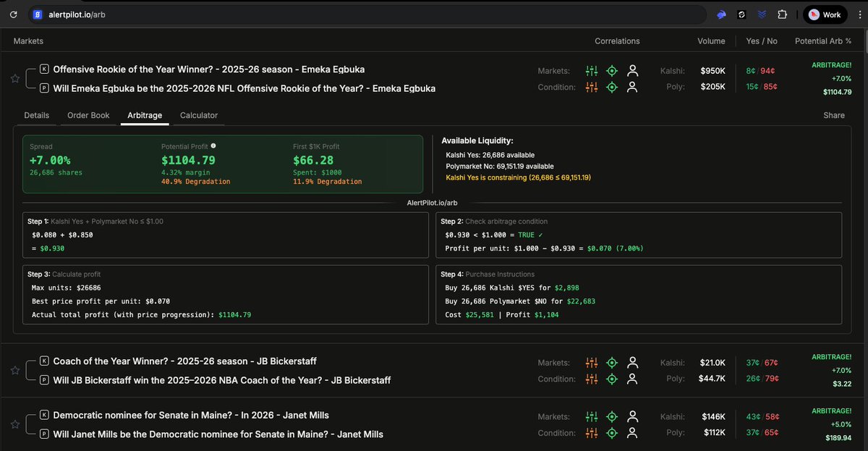Image resolution: width=868 pixels, height=451 pixels.
Task: Click the $189.94 arbitrage amount for Janet Mills
Action: point(838,438)
